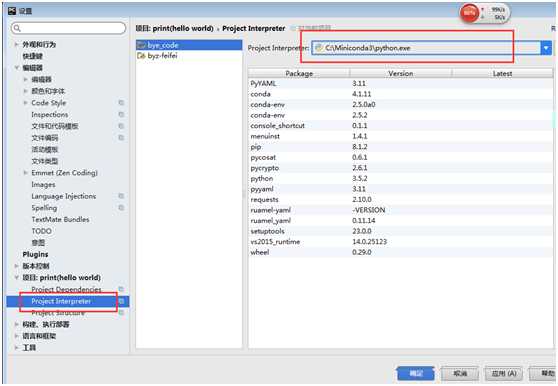
Task: Expand the Code Style node
Action: [x=25, y=102]
